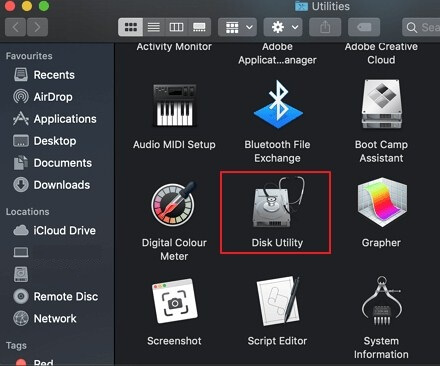Click the Adobe Applicat...anager label
The width and height of the screenshot is (440, 366).
pyautogui.click(x=277, y=53)
